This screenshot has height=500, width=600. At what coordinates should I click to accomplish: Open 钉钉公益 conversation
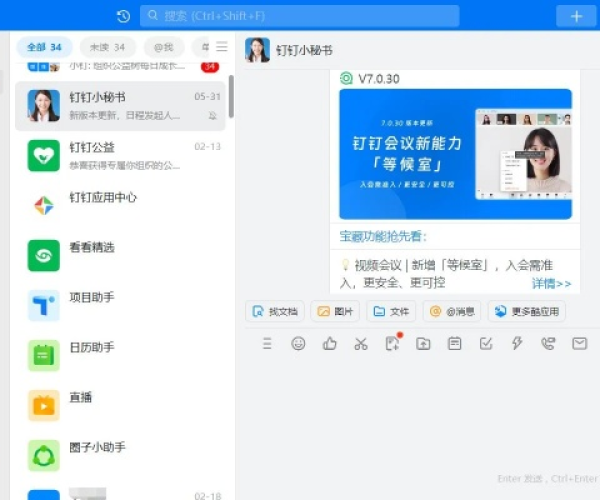(120, 156)
